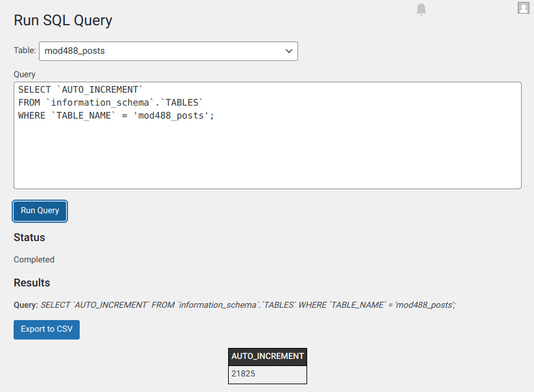Click the Export to CSV control
Screen dimensions: 534x392
click(46, 330)
